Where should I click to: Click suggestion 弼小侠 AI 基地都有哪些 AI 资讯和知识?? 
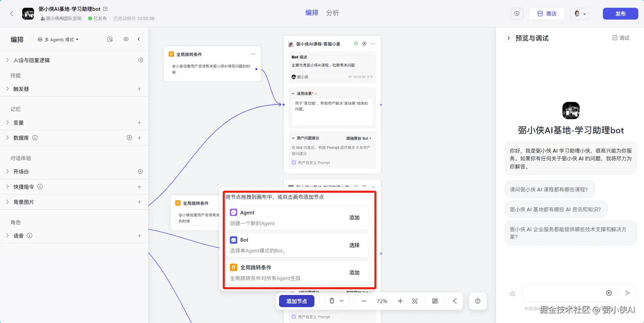[x=556, y=209]
